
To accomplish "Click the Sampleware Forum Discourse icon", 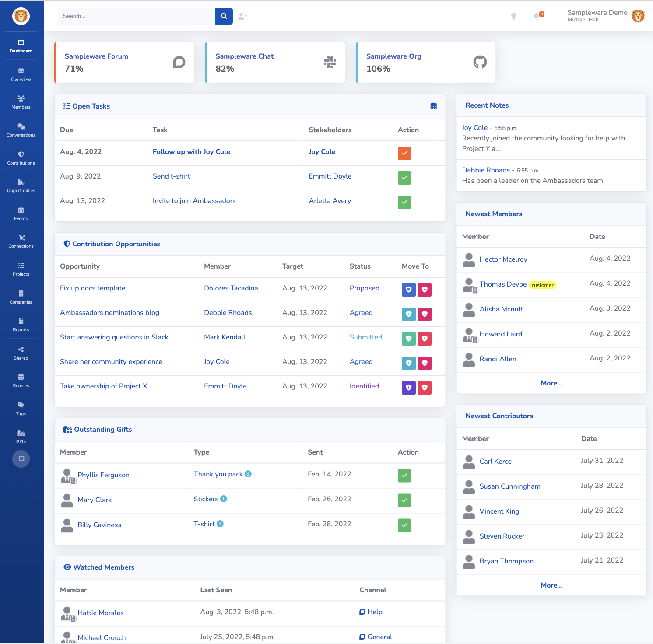I will 179,63.
